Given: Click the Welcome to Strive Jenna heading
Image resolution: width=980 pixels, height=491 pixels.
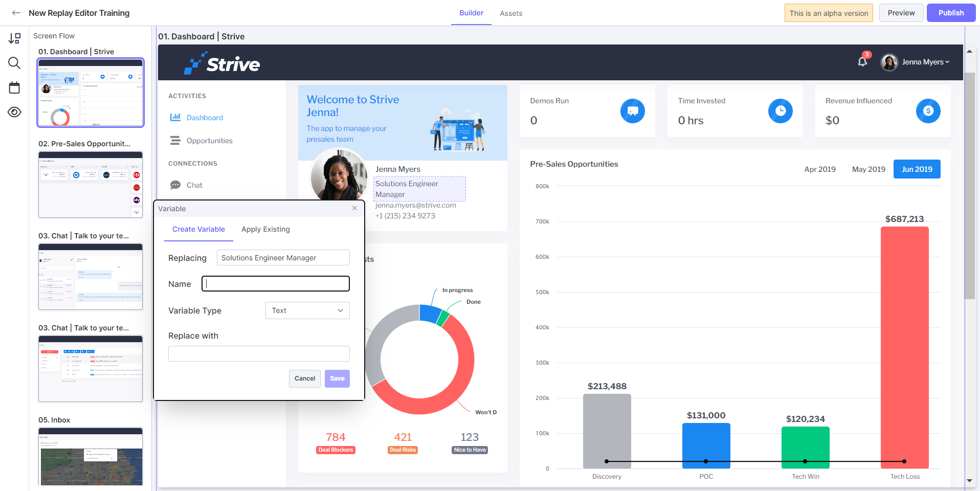Looking at the screenshot, I should coord(353,106).
